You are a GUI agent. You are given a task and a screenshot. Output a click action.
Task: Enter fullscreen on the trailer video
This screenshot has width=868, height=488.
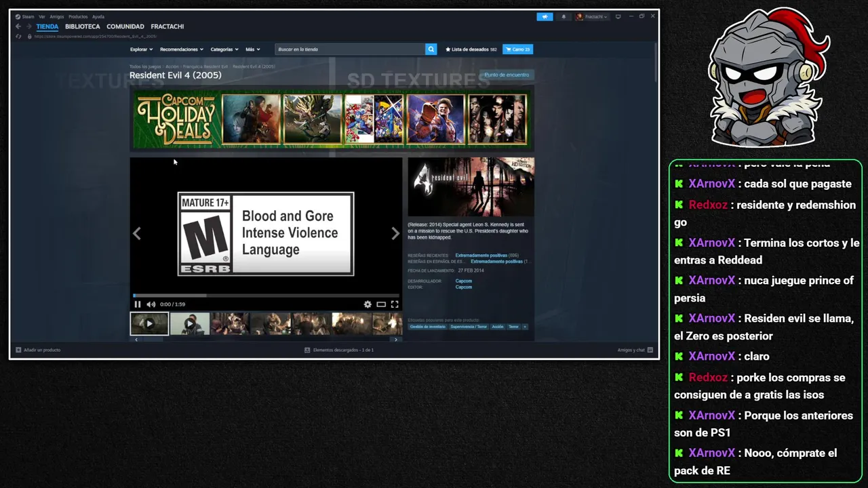click(x=395, y=304)
